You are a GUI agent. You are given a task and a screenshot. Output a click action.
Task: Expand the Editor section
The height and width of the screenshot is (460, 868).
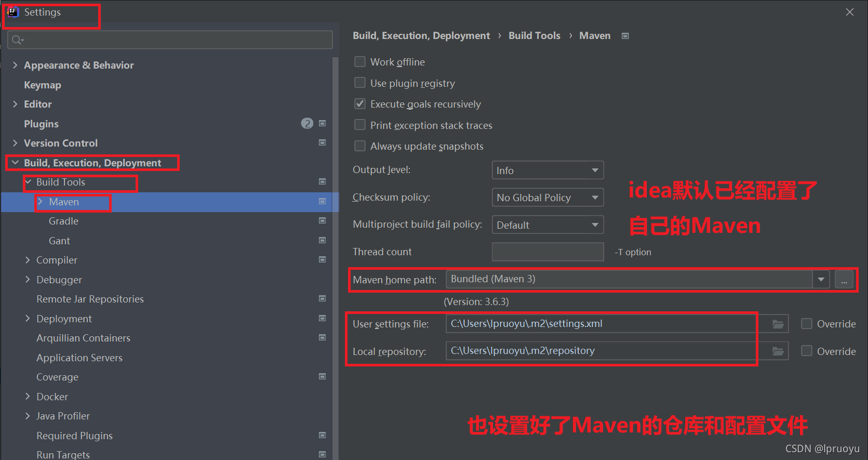tap(15, 104)
